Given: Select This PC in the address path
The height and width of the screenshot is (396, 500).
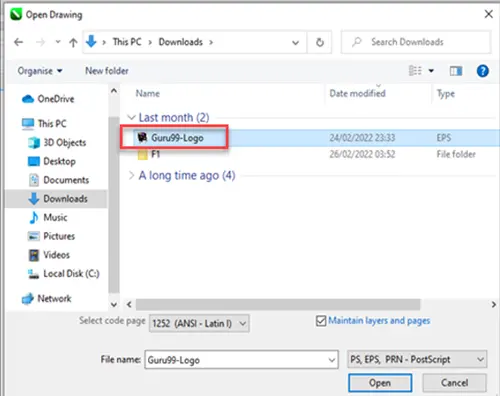Looking at the screenshot, I should pyautogui.click(x=127, y=42).
